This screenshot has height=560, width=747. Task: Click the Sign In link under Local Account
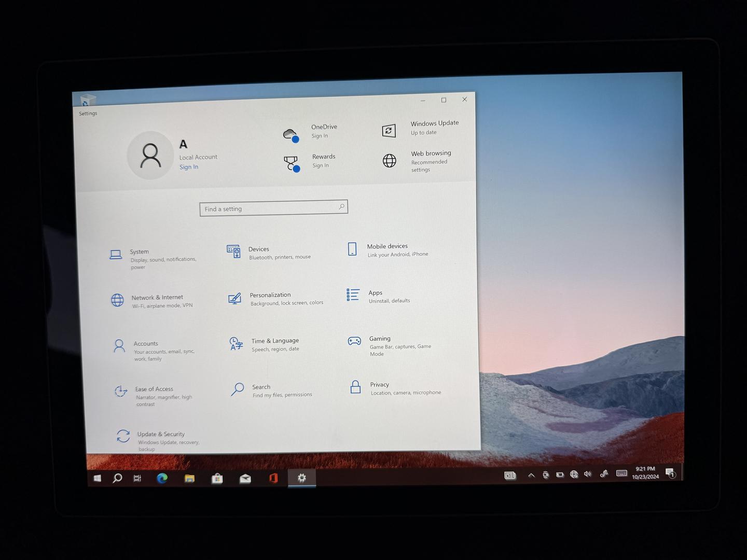click(x=189, y=167)
